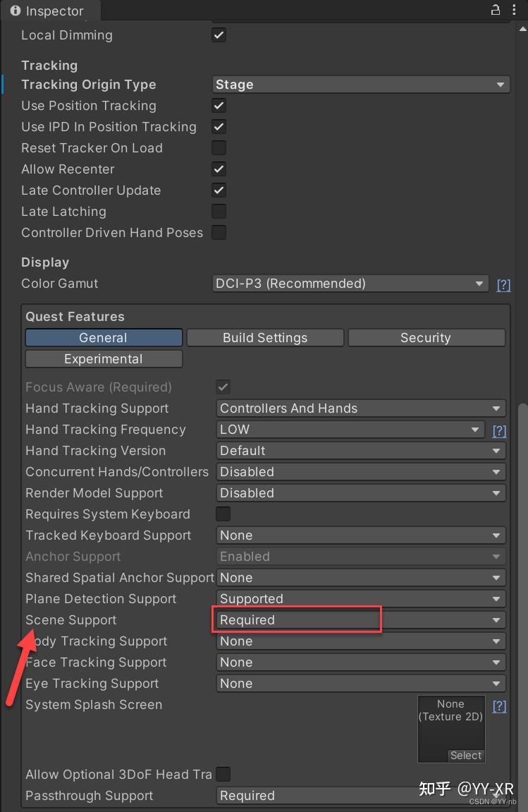Open the Inspector three-dot menu
The width and height of the screenshot is (528, 812).
(x=514, y=10)
